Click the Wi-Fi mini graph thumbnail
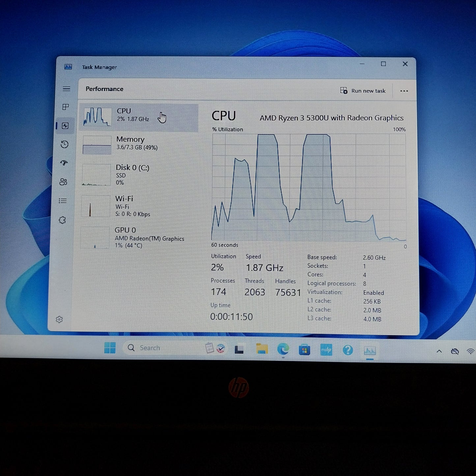The image size is (476, 476). point(96,206)
